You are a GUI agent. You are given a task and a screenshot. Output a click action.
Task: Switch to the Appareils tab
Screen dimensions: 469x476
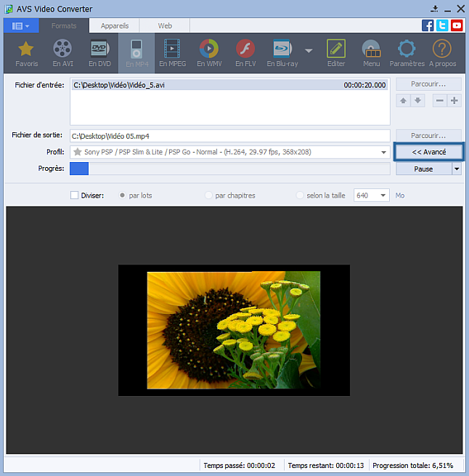[x=115, y=25]
